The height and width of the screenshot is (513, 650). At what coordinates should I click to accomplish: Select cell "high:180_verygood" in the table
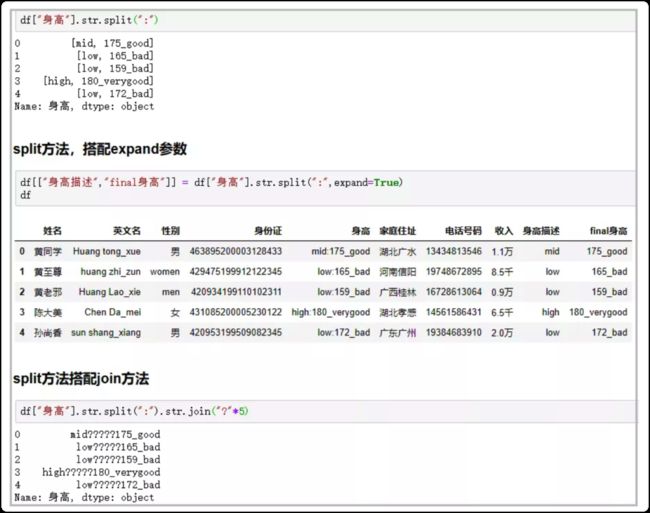331,312
